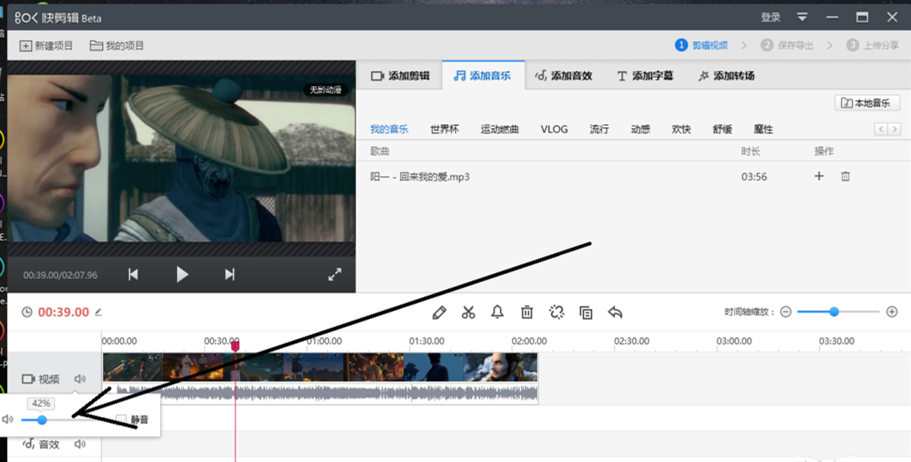The height and width of the screenshot is (462, 911).
Task: Click the 视频 track label
Action: click(x=41, y=379)
